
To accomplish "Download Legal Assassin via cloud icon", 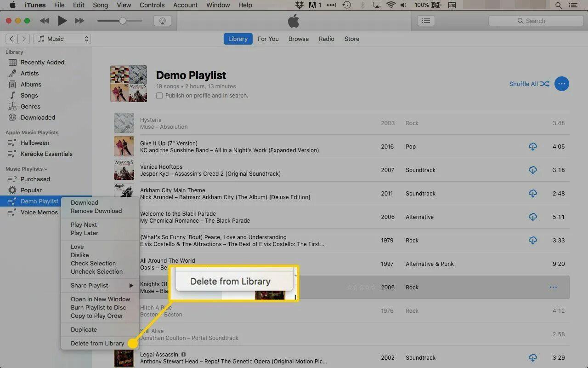I will click(533, 358).
